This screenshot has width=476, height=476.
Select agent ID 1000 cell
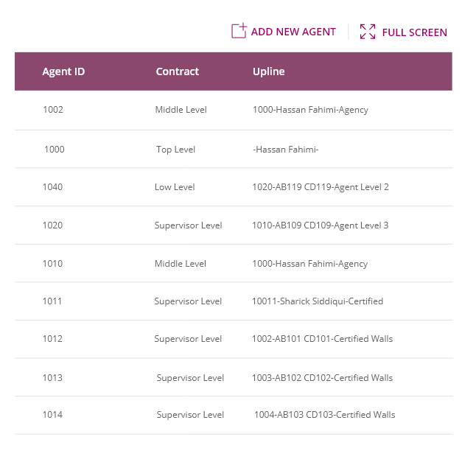coord(55,149)
